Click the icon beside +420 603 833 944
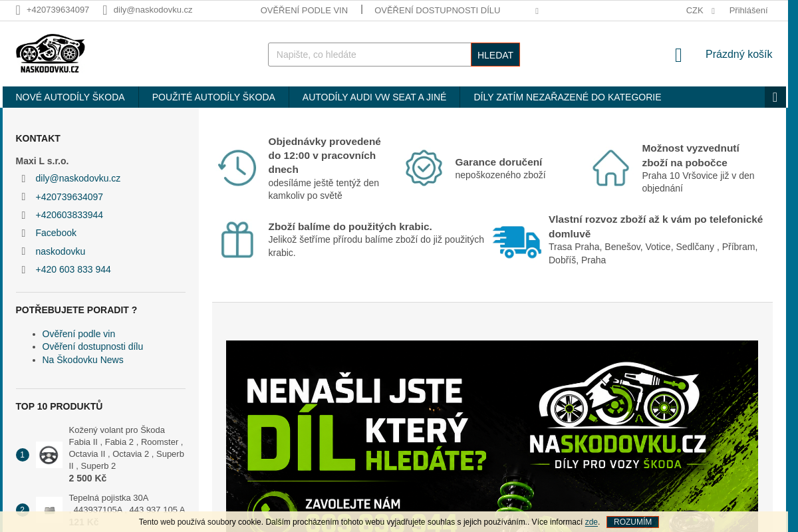Viewport: 798px width, 532px height. point(24,270)
